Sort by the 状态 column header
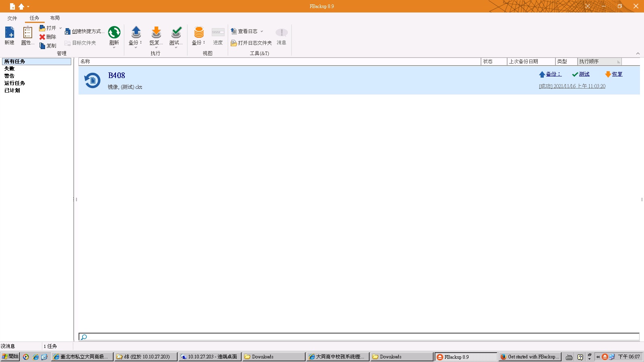Image resolution: width=644 pixels, height=362 pixels. (x=494, y=62)
